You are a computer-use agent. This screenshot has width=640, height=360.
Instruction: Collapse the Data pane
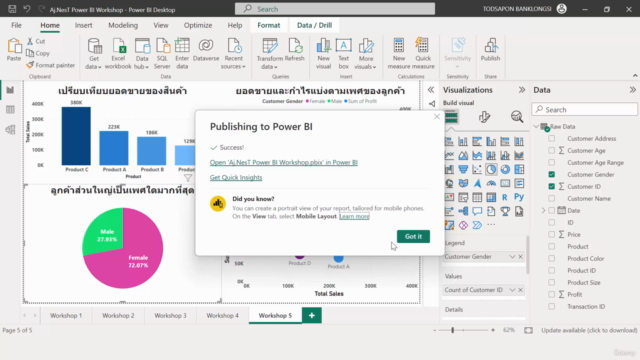point(632,90)
